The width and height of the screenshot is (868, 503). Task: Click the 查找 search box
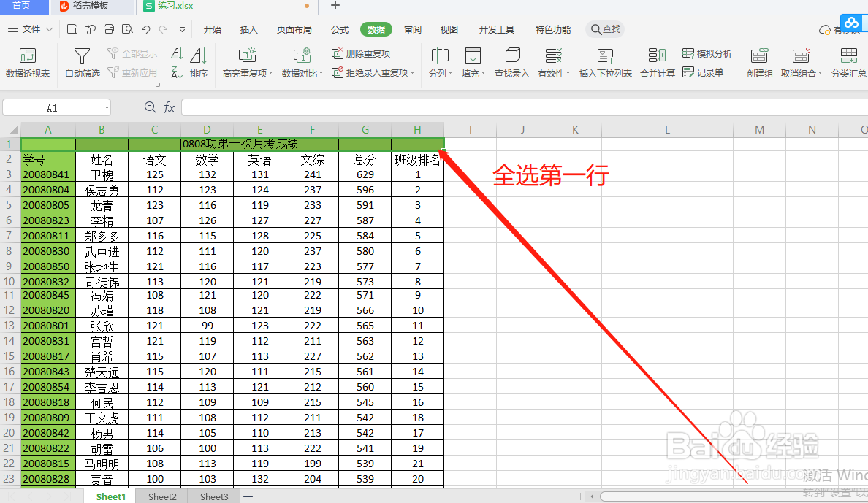tap(606, 29)
